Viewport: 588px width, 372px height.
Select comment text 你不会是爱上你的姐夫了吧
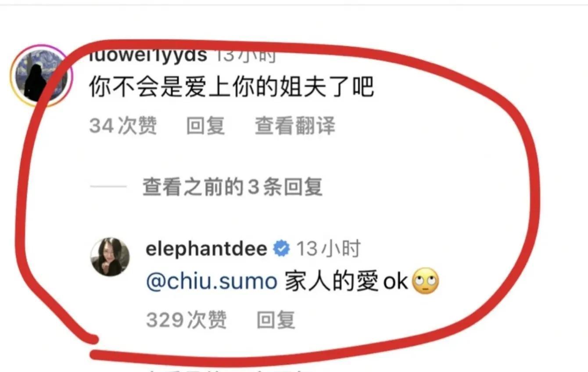[x=231, y=87]
